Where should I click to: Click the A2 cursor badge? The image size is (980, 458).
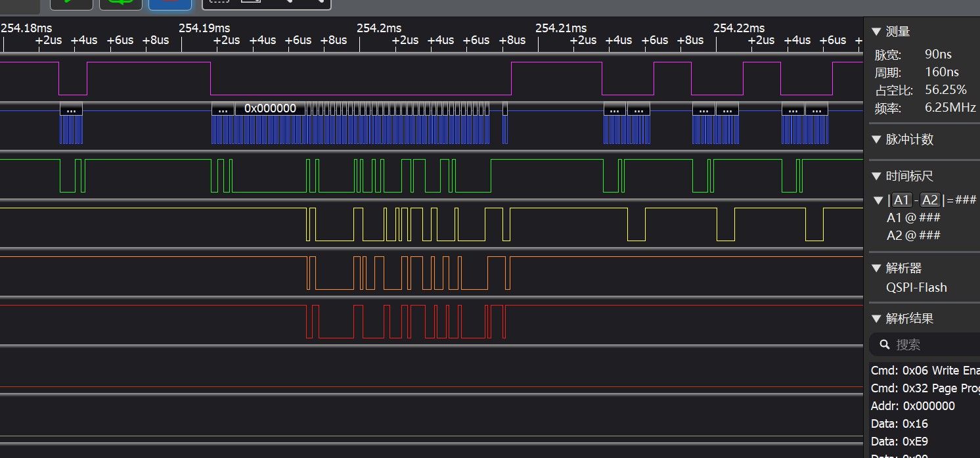(929, 200)
